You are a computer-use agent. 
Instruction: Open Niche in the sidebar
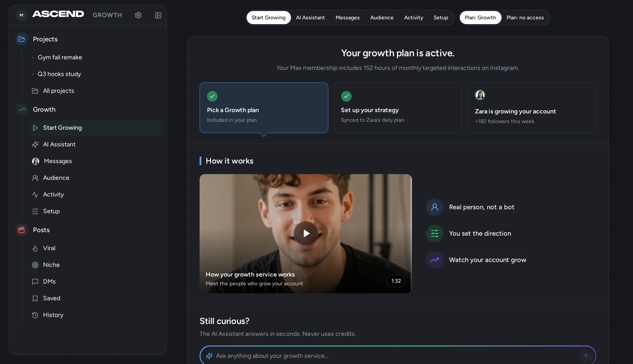[x=95, y=265]
